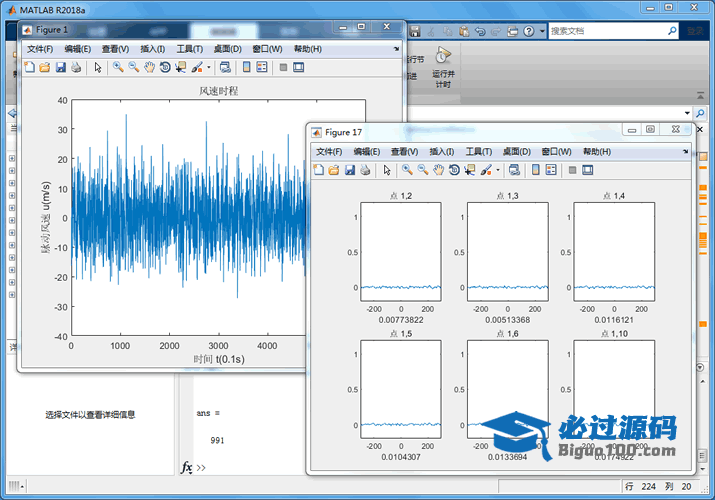The height and width of the screenshot is (500, 715).
Task: Select Data Cursor tool in Figure 17
Action: (470, 170)
